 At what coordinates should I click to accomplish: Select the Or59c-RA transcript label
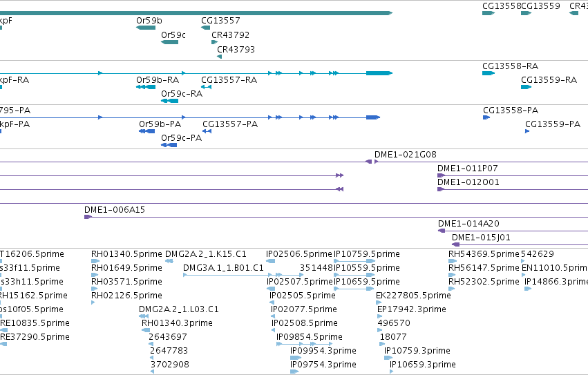click(x=182, y=94)
